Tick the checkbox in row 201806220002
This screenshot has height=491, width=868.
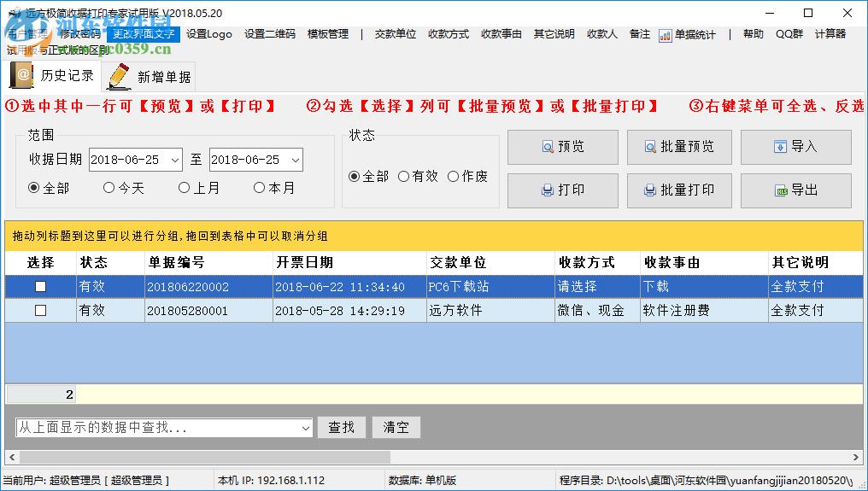point(40,287)
